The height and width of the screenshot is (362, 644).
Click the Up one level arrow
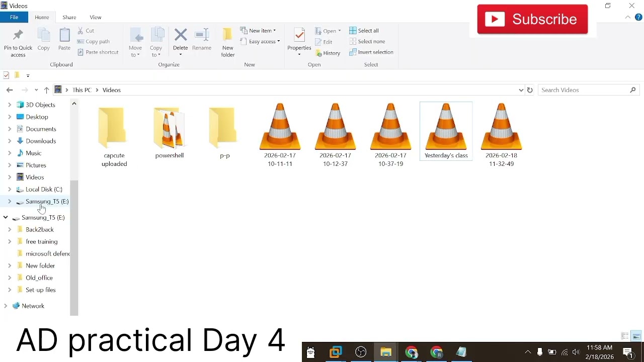click(x=46, y=90)
